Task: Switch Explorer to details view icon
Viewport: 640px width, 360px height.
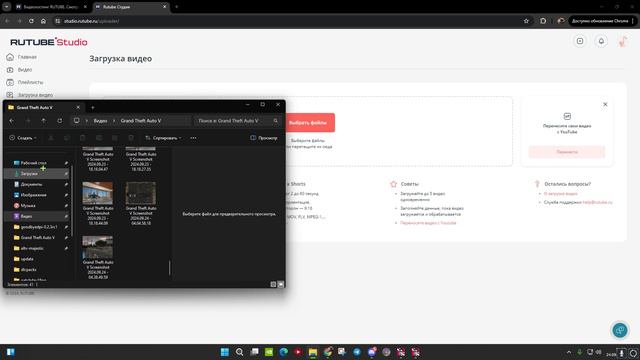Action: [273, 284]
